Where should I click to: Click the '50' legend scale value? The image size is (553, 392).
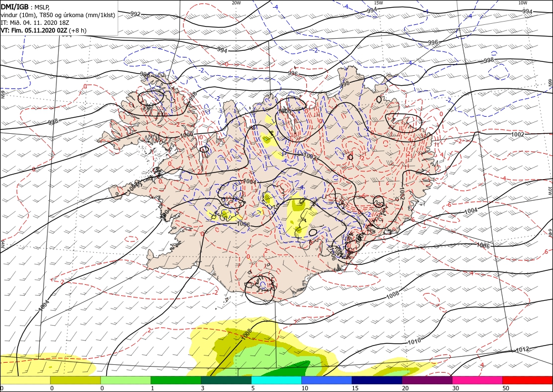[505, 388]
